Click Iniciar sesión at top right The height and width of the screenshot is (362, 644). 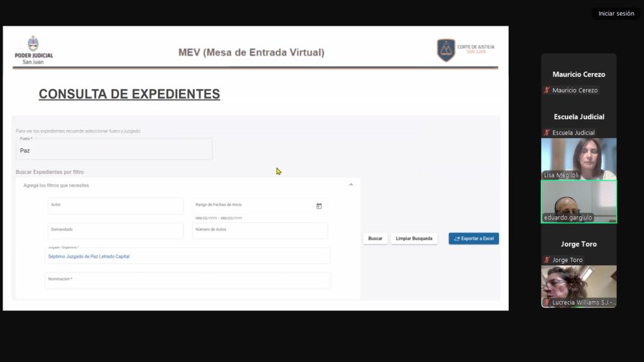[x=616, y=14]
